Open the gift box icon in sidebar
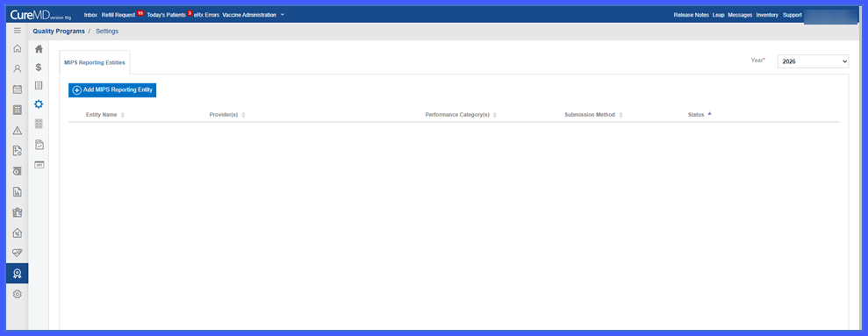This screenshot has width=868, height=336. [18, 212]
